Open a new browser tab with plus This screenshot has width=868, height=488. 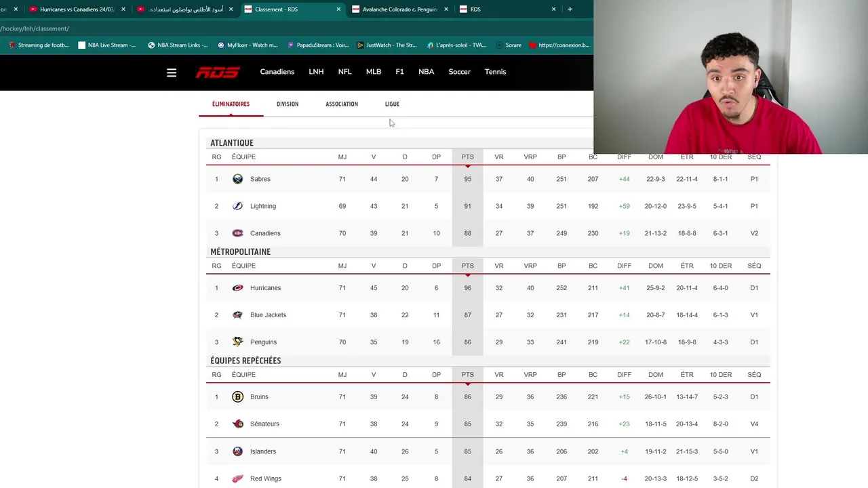pyautogui.click(x=570, y=9)
